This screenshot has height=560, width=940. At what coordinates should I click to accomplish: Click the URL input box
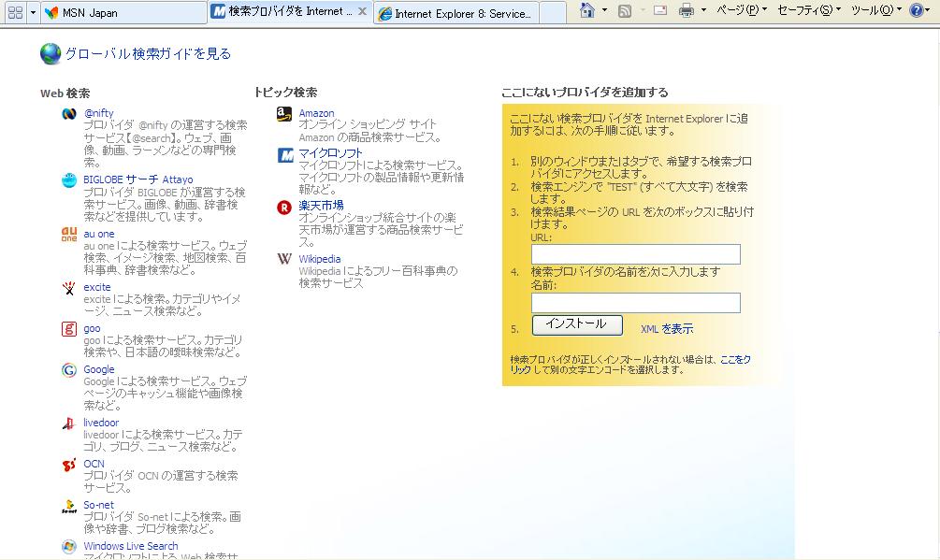pyautogui.click(x=635, y=254)
